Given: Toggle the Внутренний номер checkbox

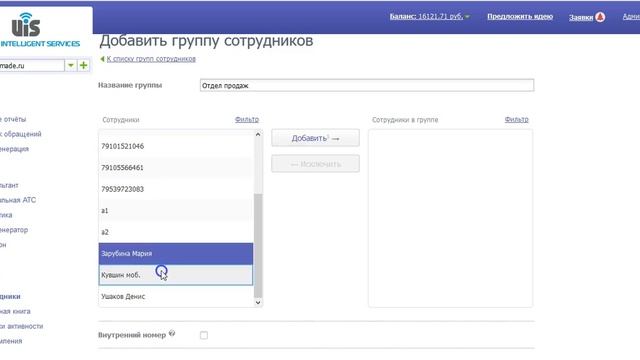Looking at the screenshot, I should [x=204, y=335].
